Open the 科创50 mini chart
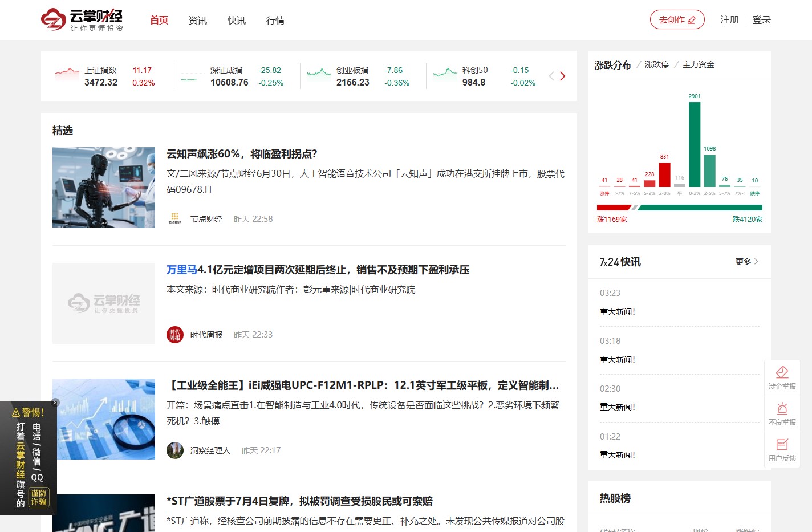 tap(445, 75)
